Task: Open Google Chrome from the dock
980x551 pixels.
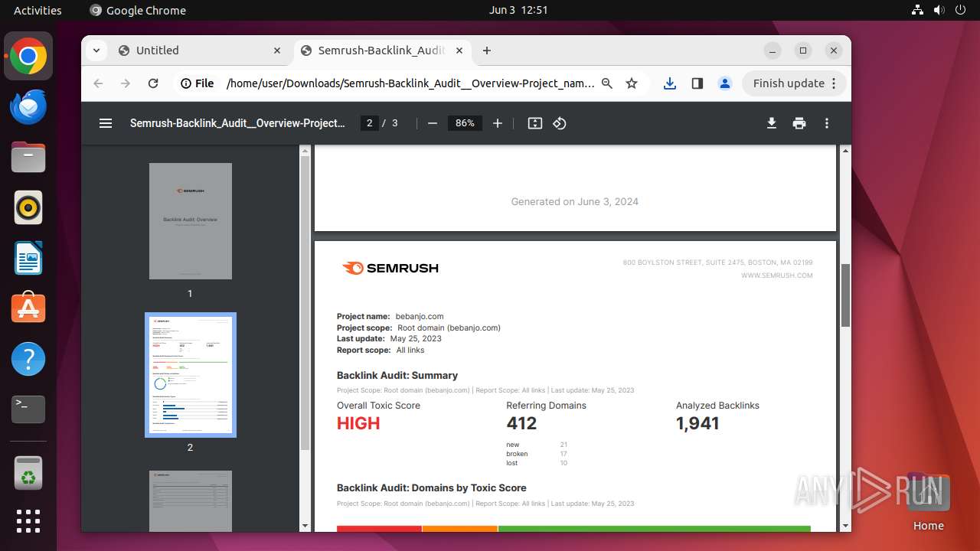Action: pyautogui.click(x=28, y=56)
